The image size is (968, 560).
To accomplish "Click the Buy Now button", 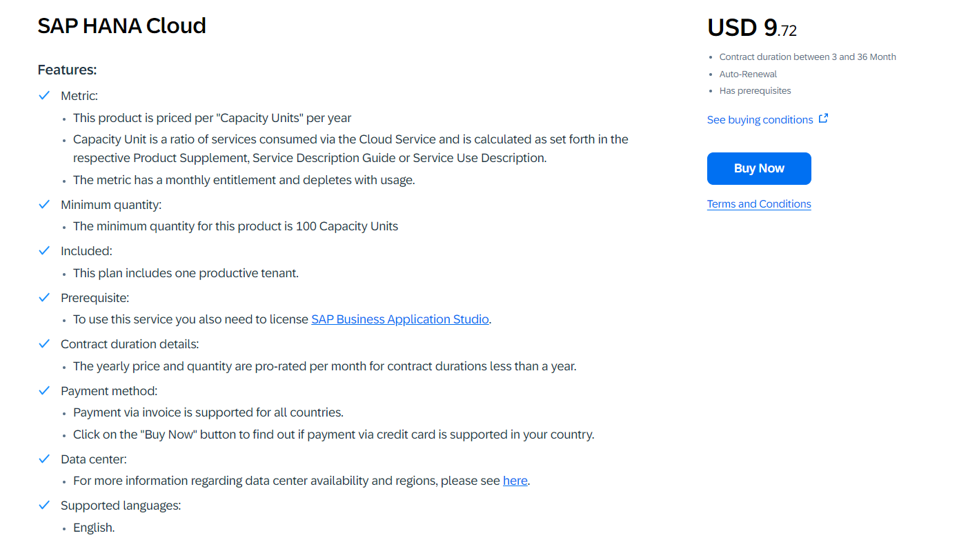I will 759,168.
